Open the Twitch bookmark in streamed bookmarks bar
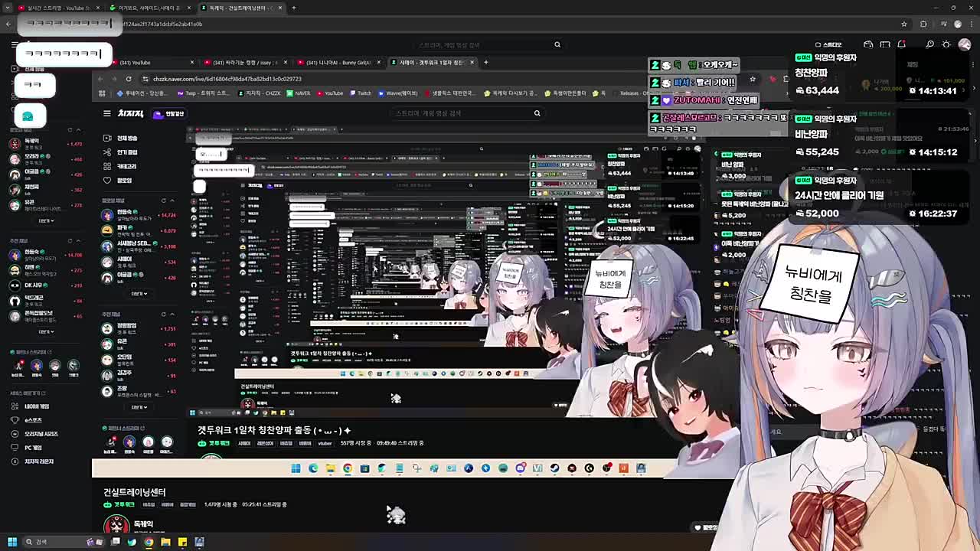 361,93
